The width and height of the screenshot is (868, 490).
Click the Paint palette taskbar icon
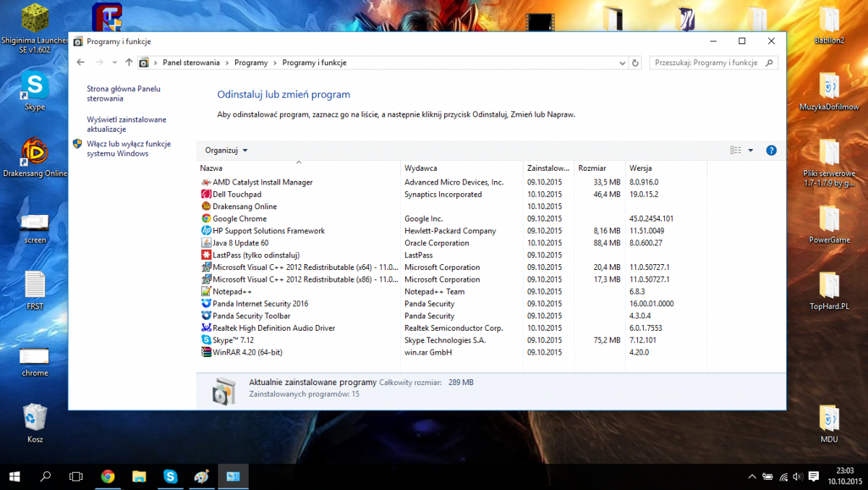(x=202, y=476)
